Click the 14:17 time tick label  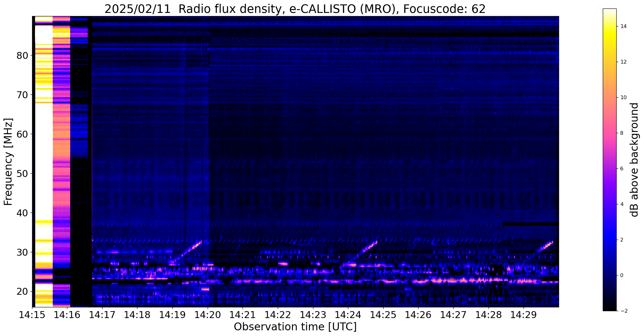tap(103, 315)
